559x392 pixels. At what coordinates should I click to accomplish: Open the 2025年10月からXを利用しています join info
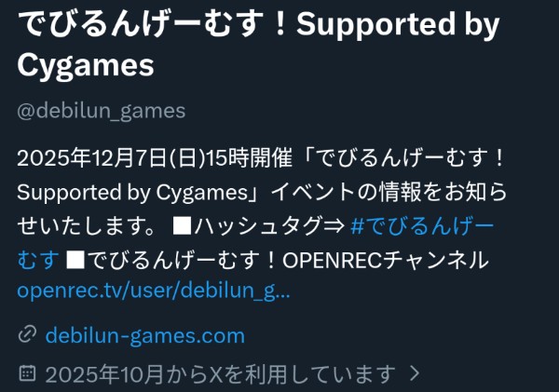pos(220,373)
